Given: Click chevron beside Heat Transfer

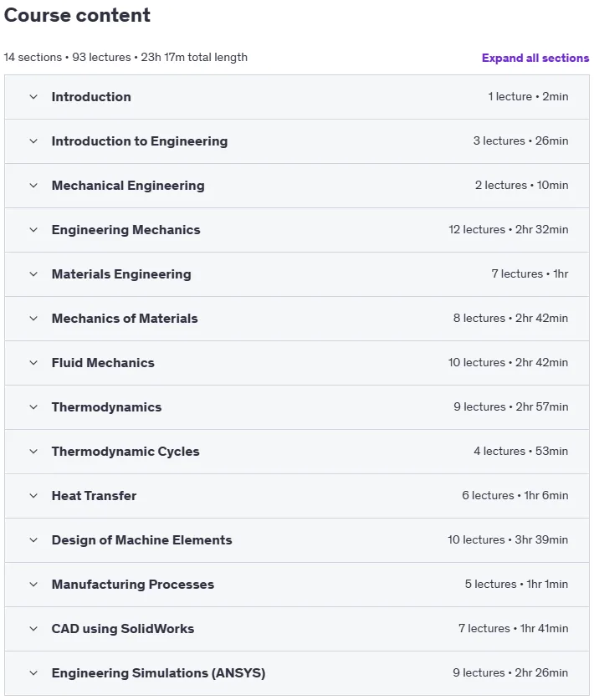Looking at the screenshot, I should tap(33, 496).
